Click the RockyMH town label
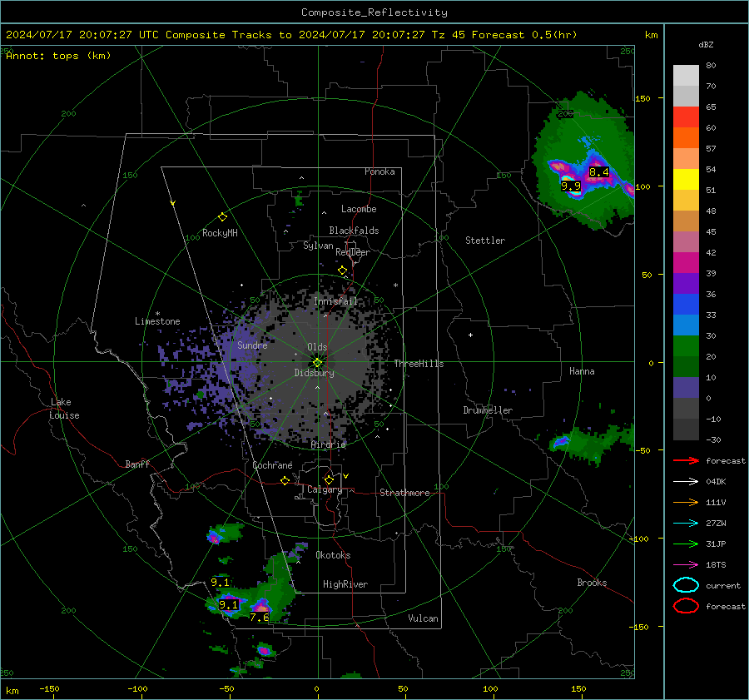Viewport: 749px width, 700px height. pyautogui.click(x=220, y=233)
